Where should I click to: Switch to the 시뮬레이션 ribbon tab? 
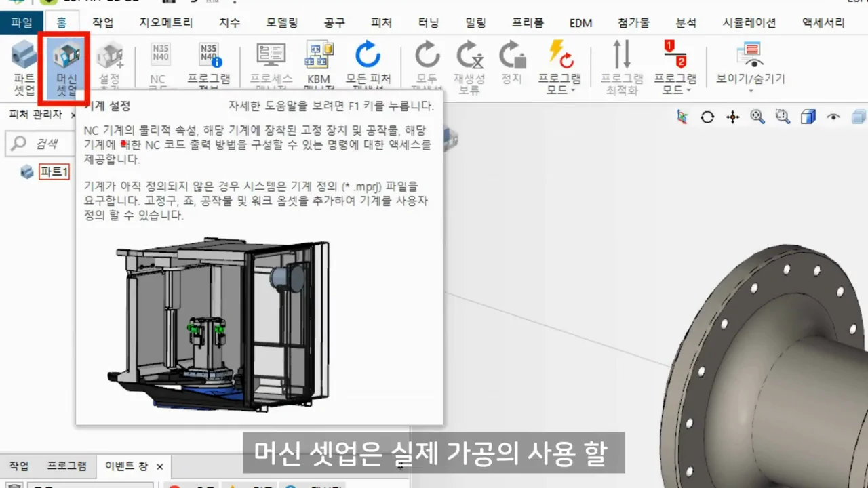[x=749, y=22]
